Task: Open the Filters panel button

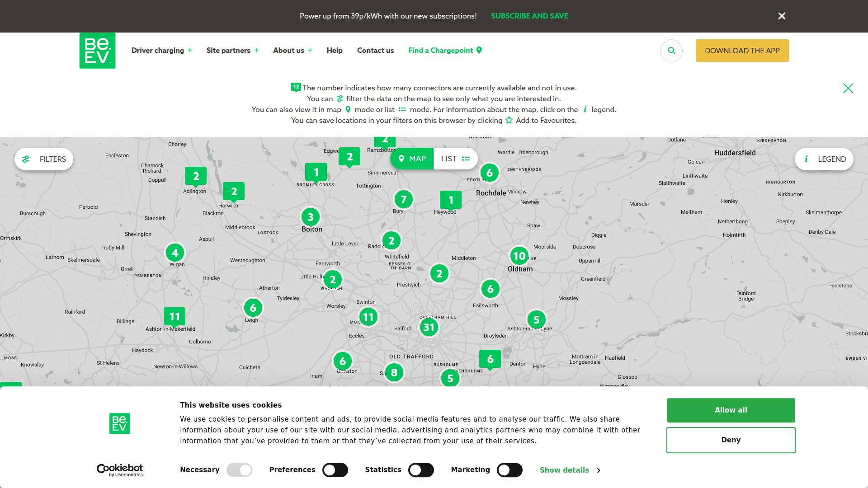Action: (44, 159)
